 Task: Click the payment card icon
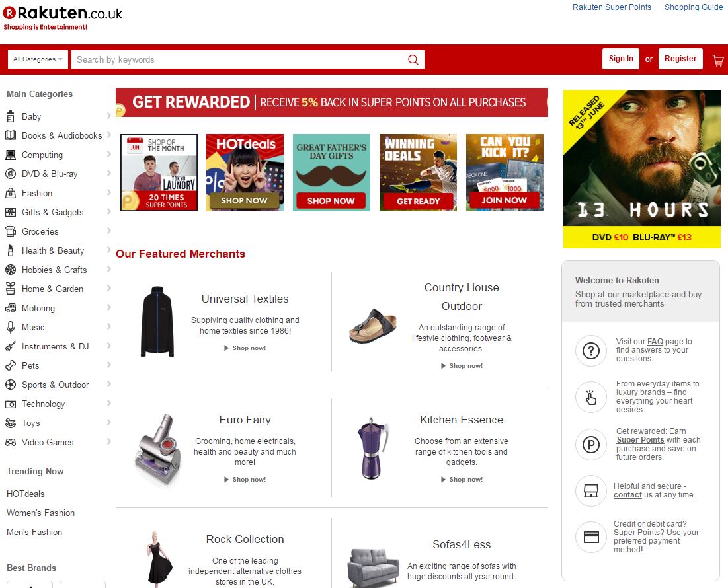(591, 537)
